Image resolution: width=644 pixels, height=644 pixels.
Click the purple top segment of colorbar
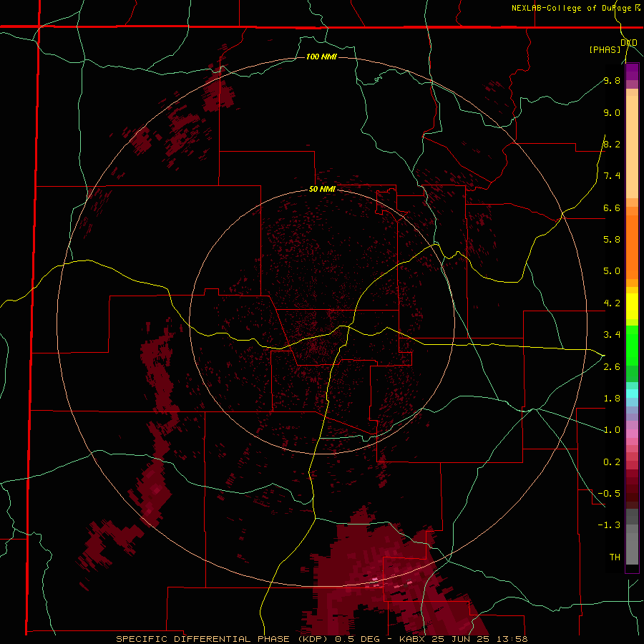[632, 72]
